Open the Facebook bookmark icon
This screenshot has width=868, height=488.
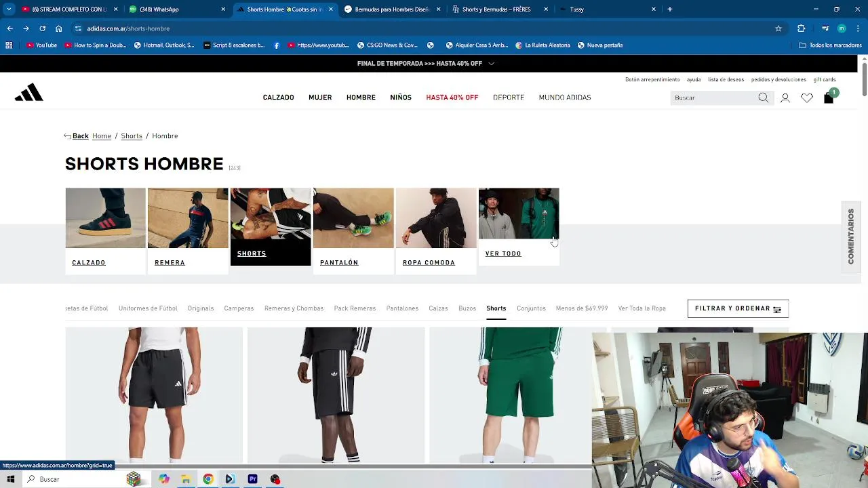pos(277,45)
